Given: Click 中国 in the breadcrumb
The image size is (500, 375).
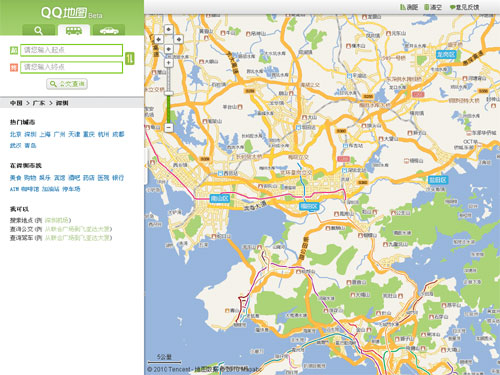Looking at the screenshot, I should 16,103.
